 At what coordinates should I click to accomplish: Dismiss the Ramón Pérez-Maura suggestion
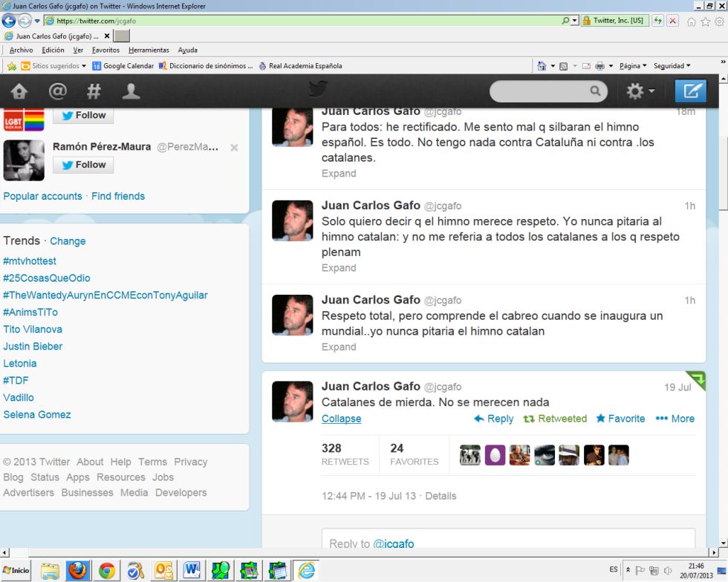pos(234,148)
